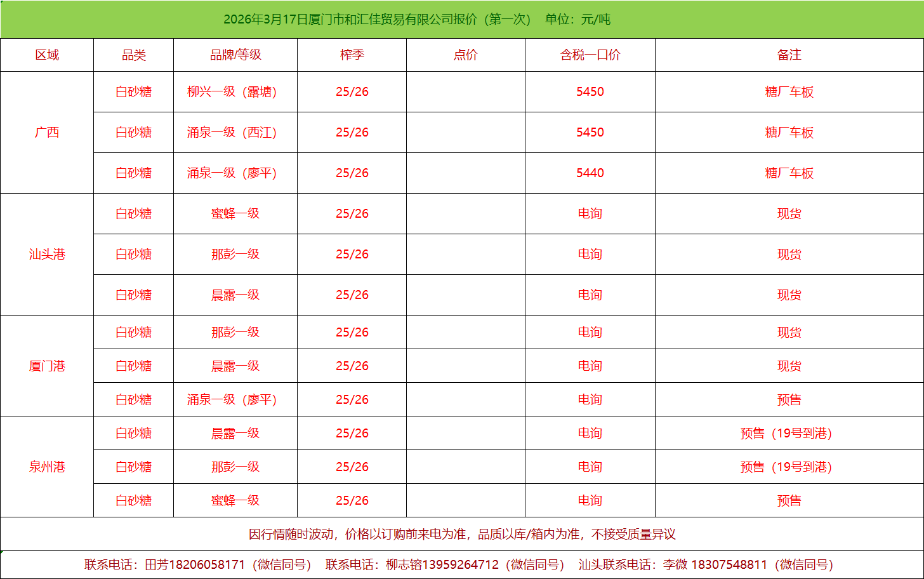Select the 点价 column header cell
Screen dimensions: 924x579
[465, 55]
